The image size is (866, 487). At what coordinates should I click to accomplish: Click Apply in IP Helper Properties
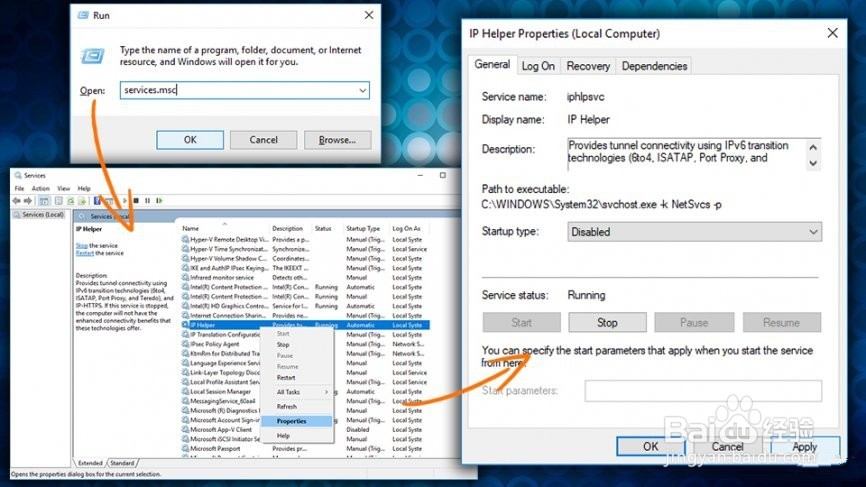pyautogui.click(x=805, y=446)
